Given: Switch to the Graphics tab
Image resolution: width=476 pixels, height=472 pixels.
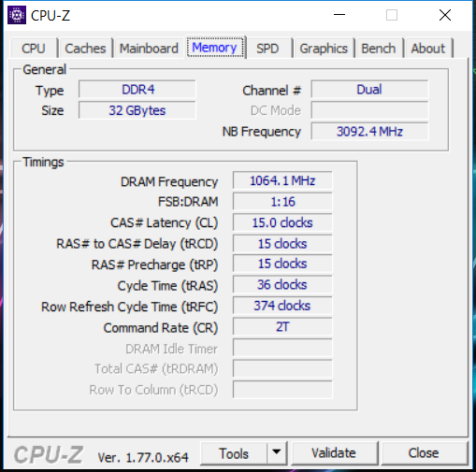Looking at the screenshot, I should point(324,49).
